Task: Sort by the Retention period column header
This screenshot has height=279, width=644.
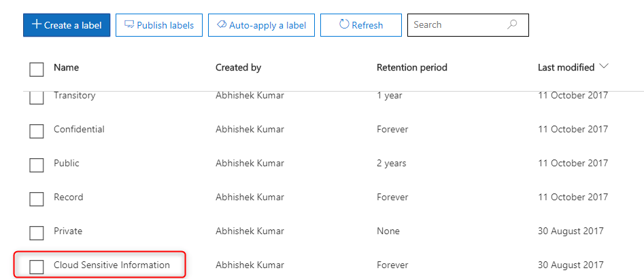Action: 412,67
